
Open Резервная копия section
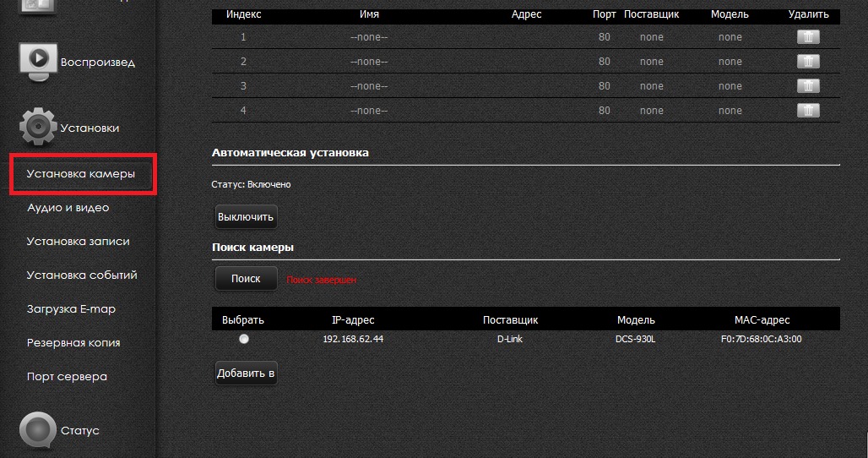[73, 343]
